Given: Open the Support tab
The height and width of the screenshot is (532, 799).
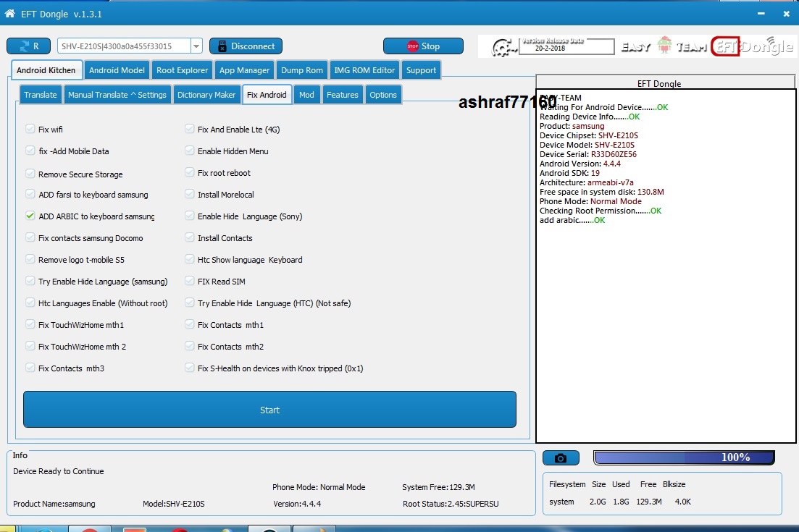Looking at the screenshot, I should (x=421, y=70).
